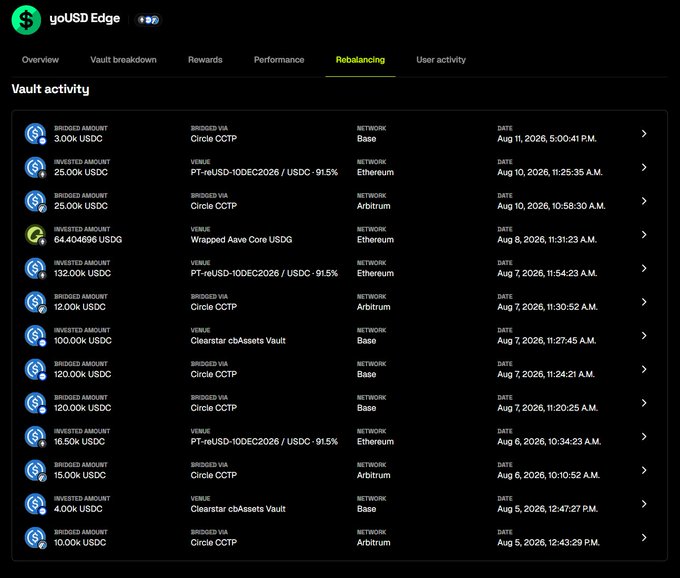Click USDC icon for 12.00k USDC row
Image resolution: width=680 pixels, height=578 pixels.
click(x=35, y=302)
